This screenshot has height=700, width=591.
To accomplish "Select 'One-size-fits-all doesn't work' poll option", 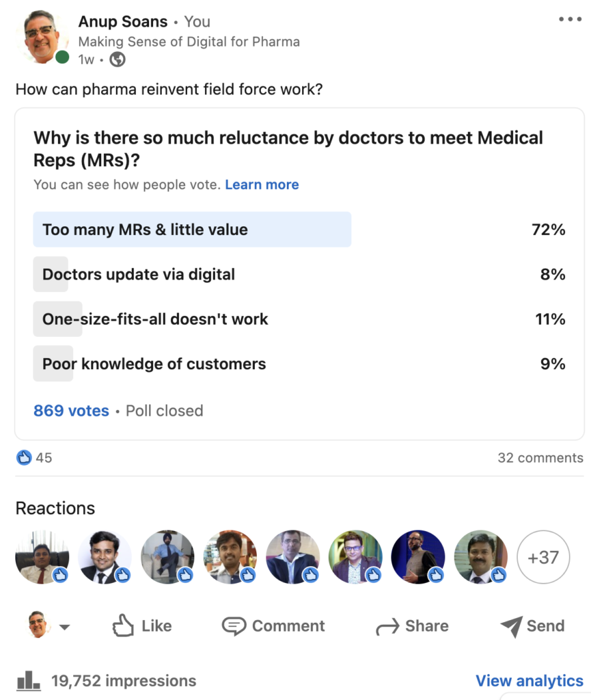I will click(155, 319).
